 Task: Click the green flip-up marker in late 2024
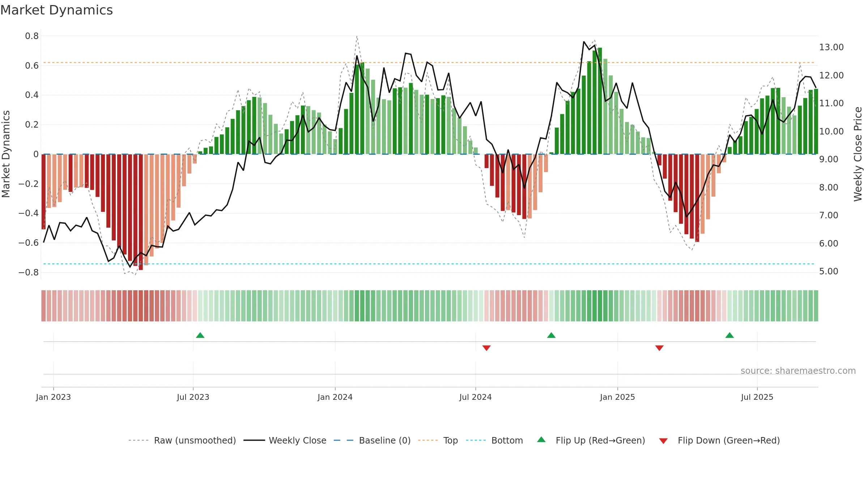coord(551,335)
